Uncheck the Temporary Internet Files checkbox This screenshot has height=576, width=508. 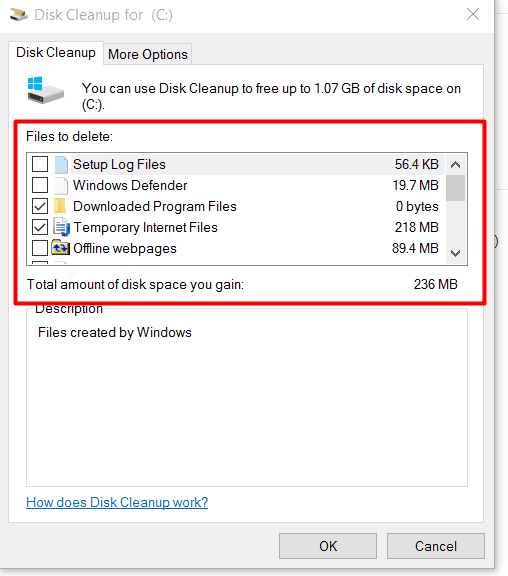coord(40,227)
